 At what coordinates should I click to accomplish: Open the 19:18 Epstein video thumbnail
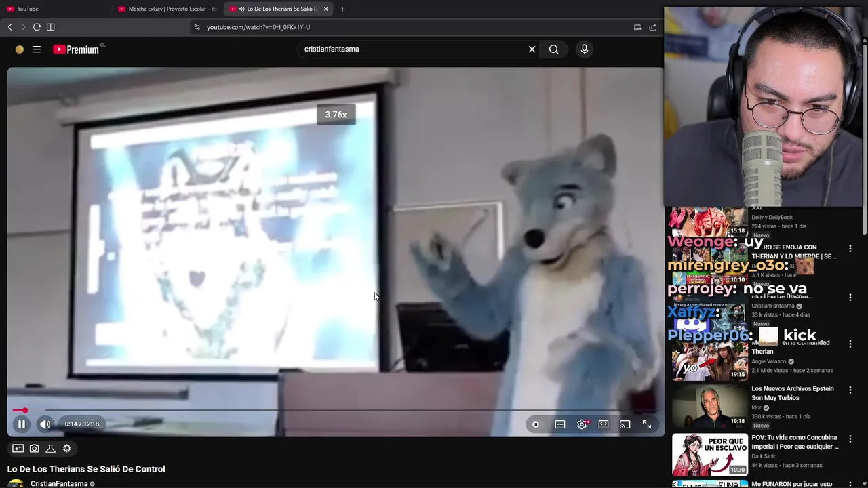[x=709, y=406]
